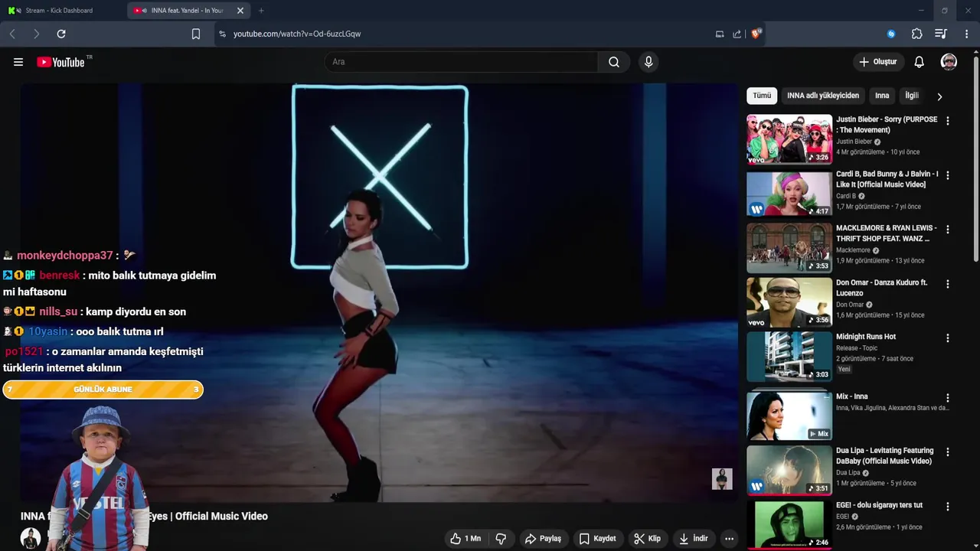This screenshot has width=980, height=551.
Task: Open more options for EGE! video
Action: 948,507
